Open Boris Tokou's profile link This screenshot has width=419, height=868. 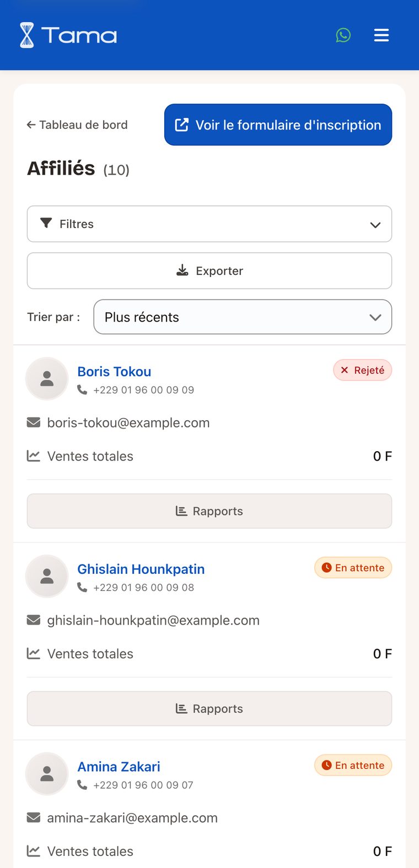(x=114, y=372)
